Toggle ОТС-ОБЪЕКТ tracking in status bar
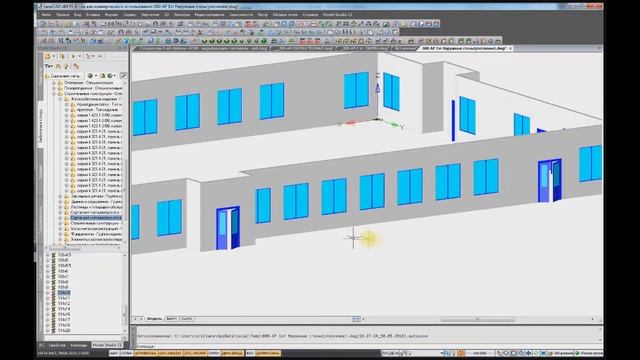The height and width of the screenshot is (360, 640). [x=170, y=353]
